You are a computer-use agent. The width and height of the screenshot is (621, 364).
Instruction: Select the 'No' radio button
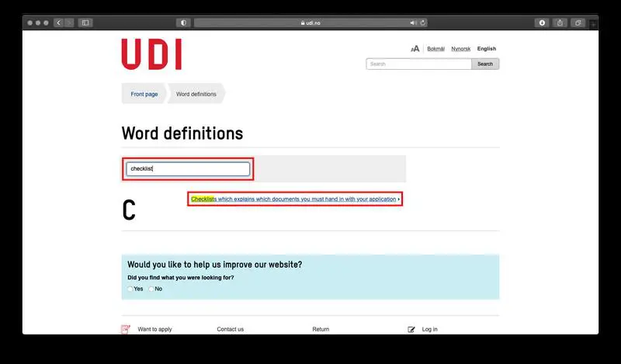tap(151, 289)
